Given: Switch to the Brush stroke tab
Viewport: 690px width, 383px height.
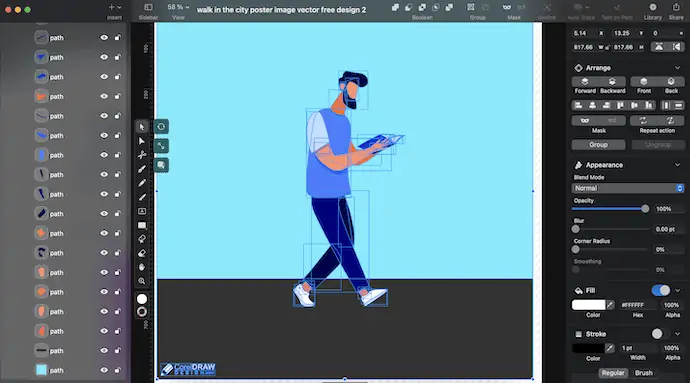Looking at the screenshot, I should click(x=643, y=373).
